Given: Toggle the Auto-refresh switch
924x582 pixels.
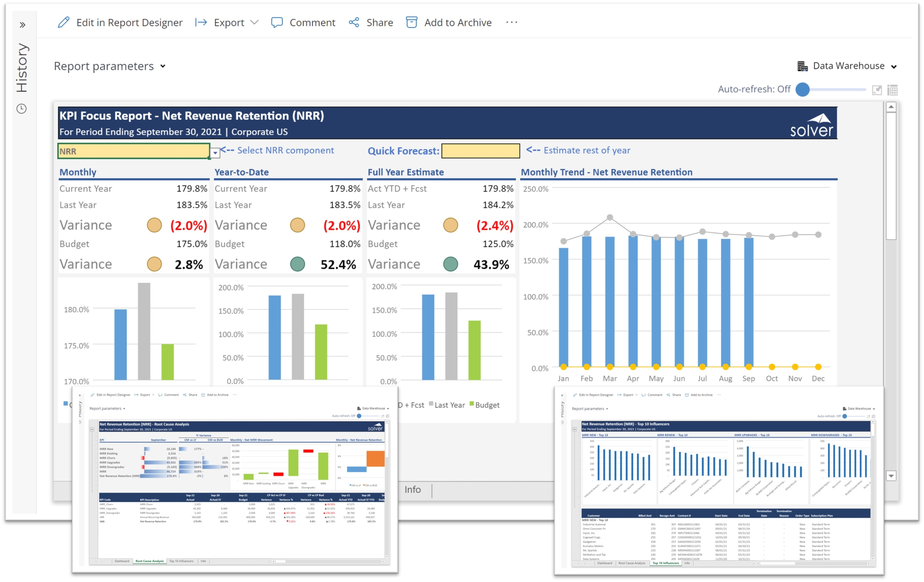Looking at the screenshot, I should (x=803, y=89).
